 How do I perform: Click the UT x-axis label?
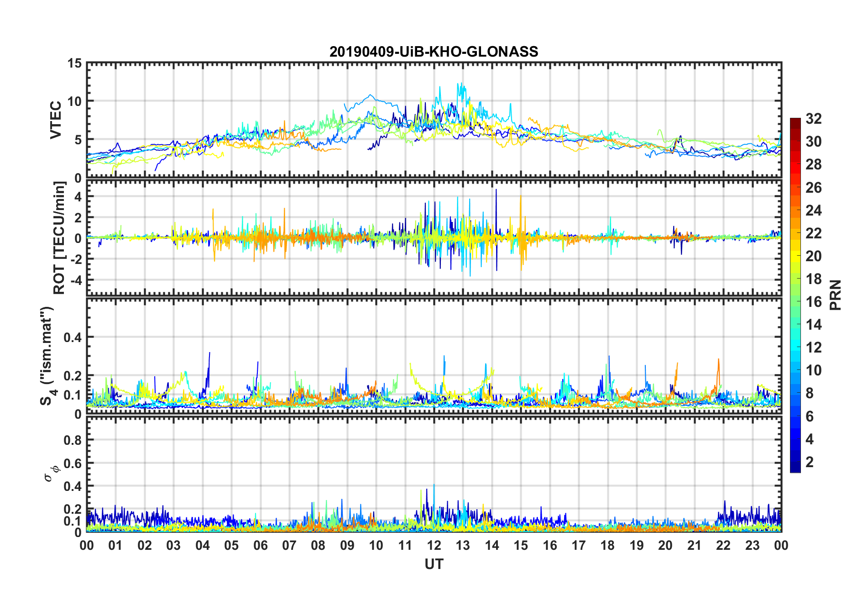[434, 564]
